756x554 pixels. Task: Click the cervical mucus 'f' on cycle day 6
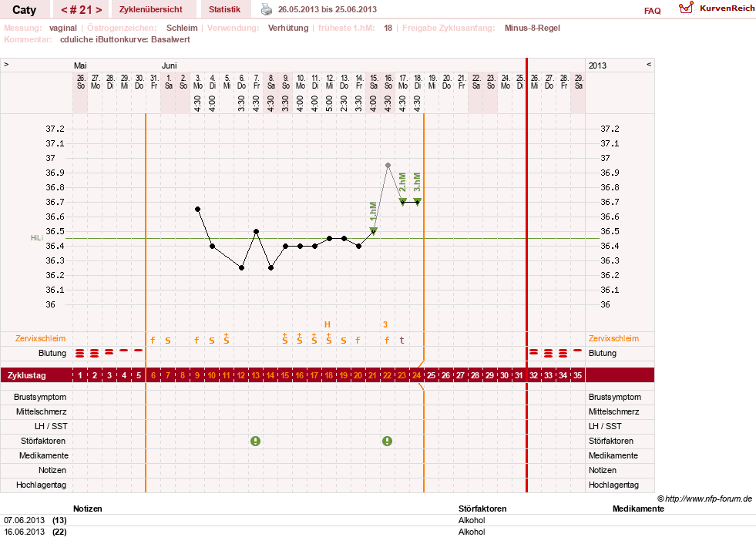(153, 341)
